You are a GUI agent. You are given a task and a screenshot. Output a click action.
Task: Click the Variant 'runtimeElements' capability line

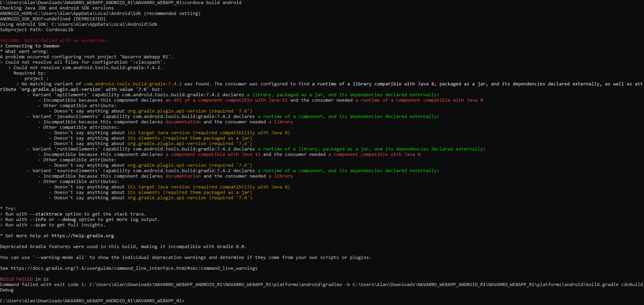coord(256,149)
